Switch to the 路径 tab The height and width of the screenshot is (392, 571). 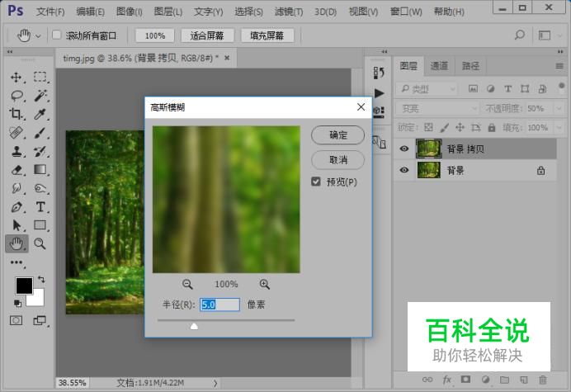470,66
